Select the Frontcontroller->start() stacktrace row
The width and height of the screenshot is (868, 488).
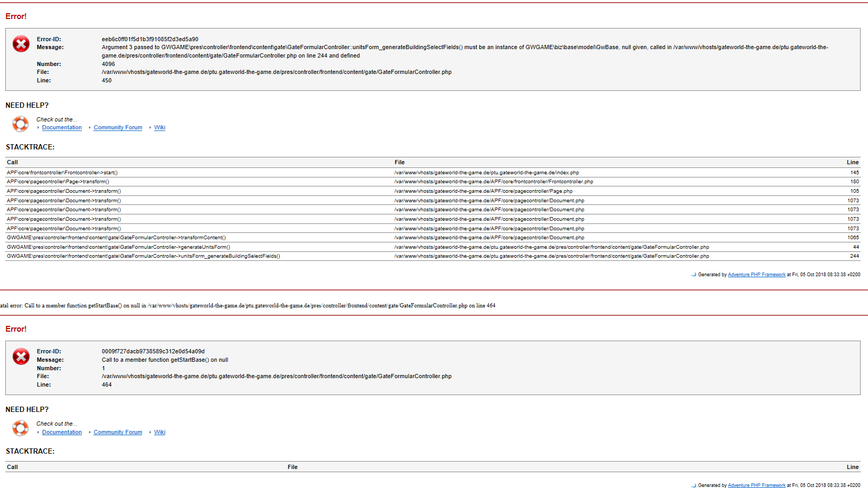[62, 173]
